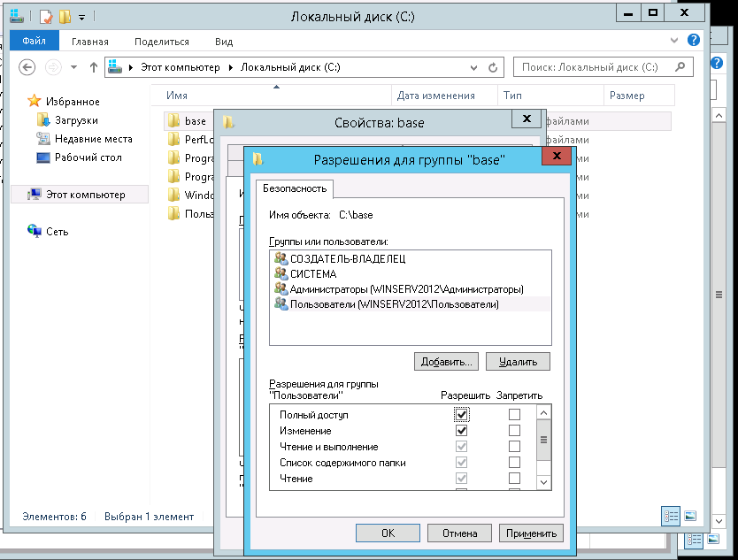
Task: Expand the address bar history dropdown
Action: pyautogui.click(x=473, y=67)
